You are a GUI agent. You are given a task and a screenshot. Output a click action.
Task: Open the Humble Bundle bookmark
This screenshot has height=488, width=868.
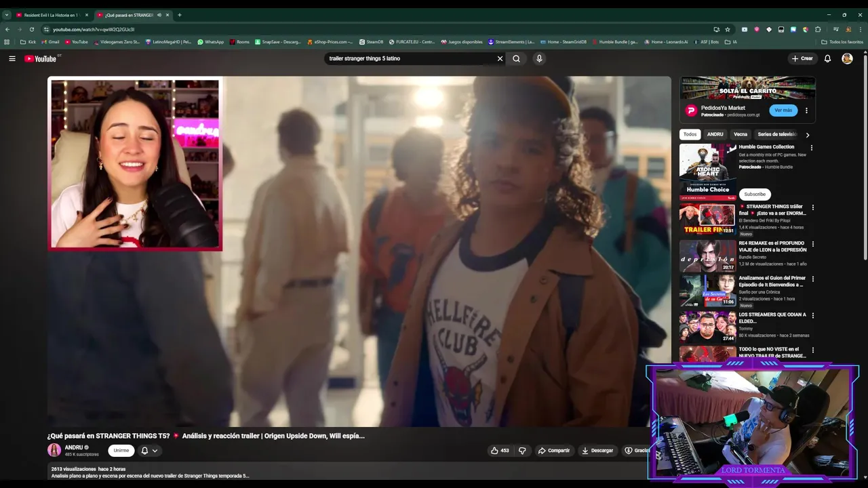pyautogui.click(x=614, y=42)
